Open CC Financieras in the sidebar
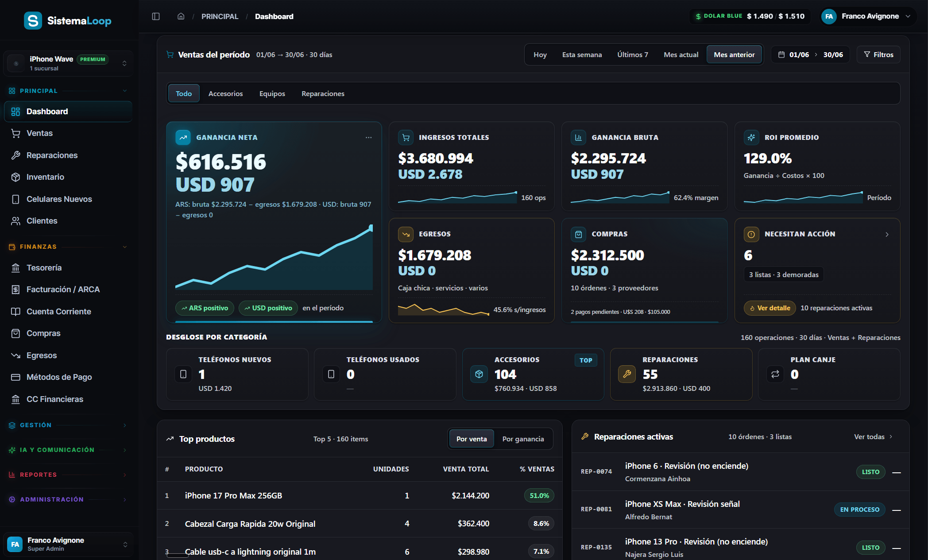 [68, 399]
